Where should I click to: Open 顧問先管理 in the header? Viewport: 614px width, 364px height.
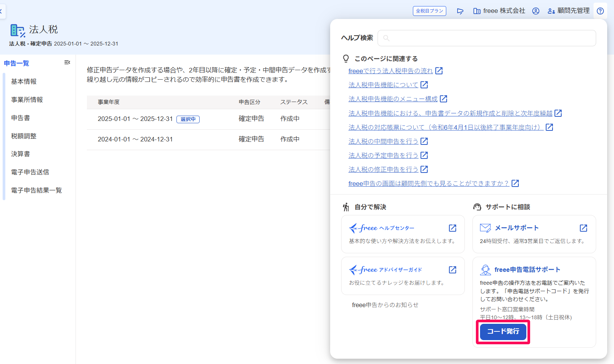[x=569, y=11]
